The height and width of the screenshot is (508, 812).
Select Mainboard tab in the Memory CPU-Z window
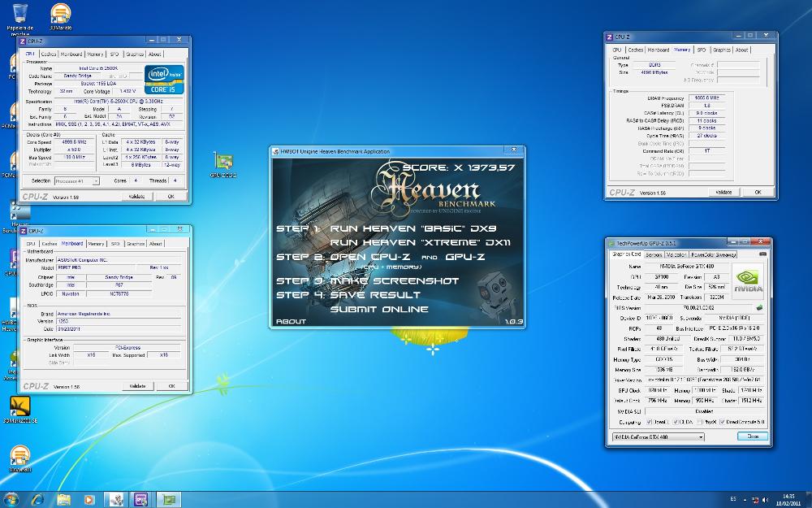tap(659, 50)
